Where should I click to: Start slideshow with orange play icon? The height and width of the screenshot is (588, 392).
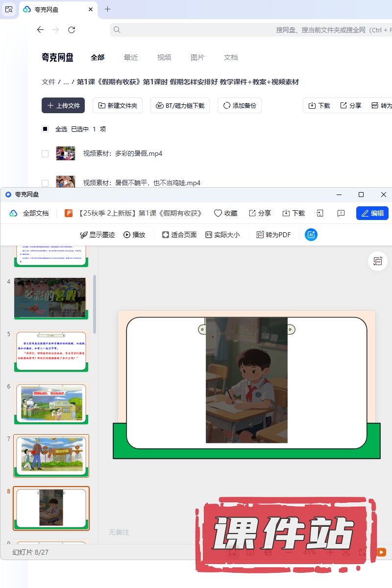381,552
